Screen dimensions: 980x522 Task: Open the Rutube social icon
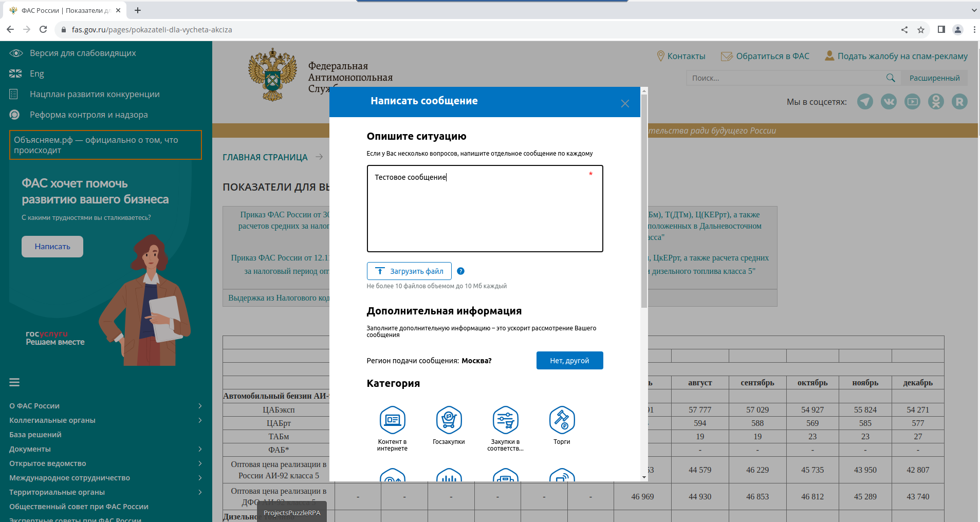(x=959, y=102)
